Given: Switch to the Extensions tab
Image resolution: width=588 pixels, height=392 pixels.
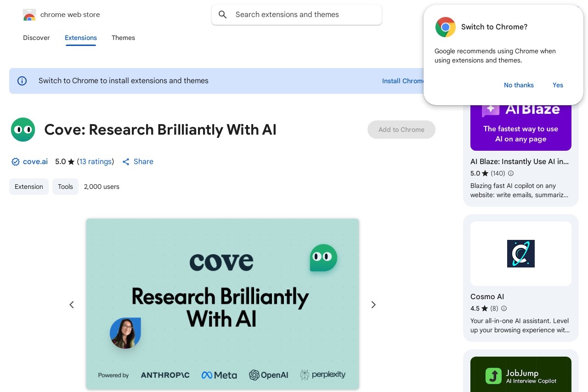Looking at the screenshot, I should pyautogui.click(x=81, y=38).
